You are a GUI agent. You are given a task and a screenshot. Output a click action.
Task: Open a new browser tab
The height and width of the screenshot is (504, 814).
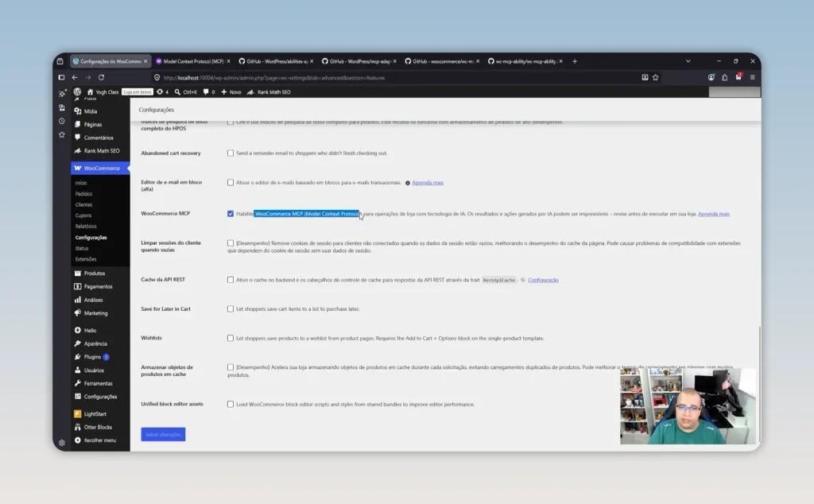click(x=575, y=61)
